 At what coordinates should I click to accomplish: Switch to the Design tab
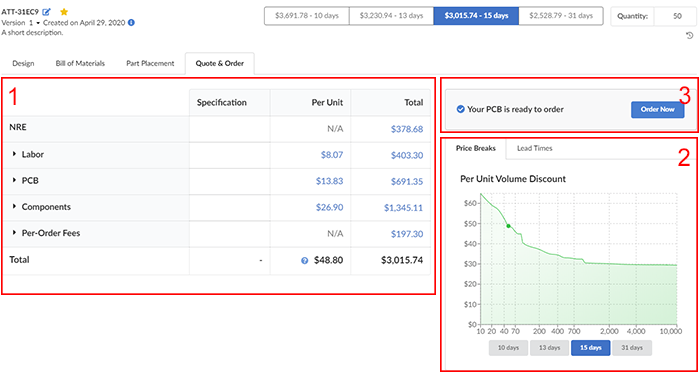point(23,63)
